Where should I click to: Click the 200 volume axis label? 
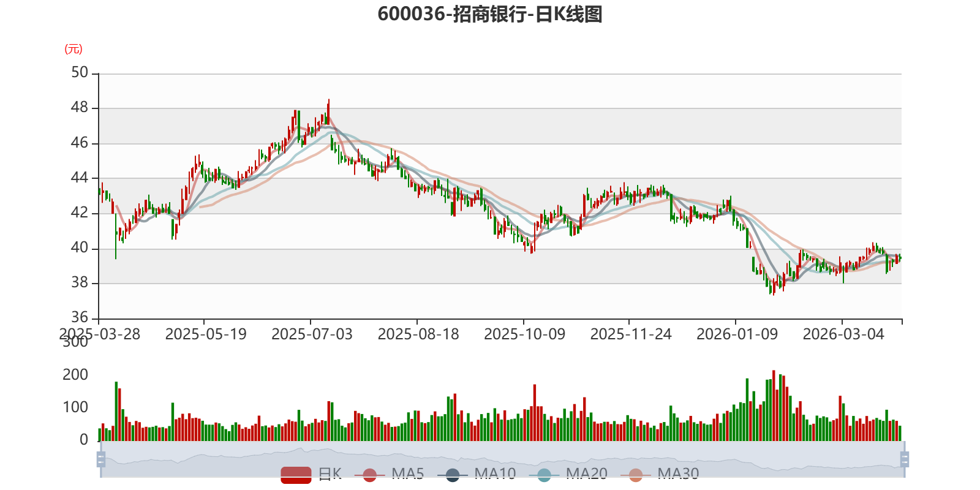click(75, 375)
